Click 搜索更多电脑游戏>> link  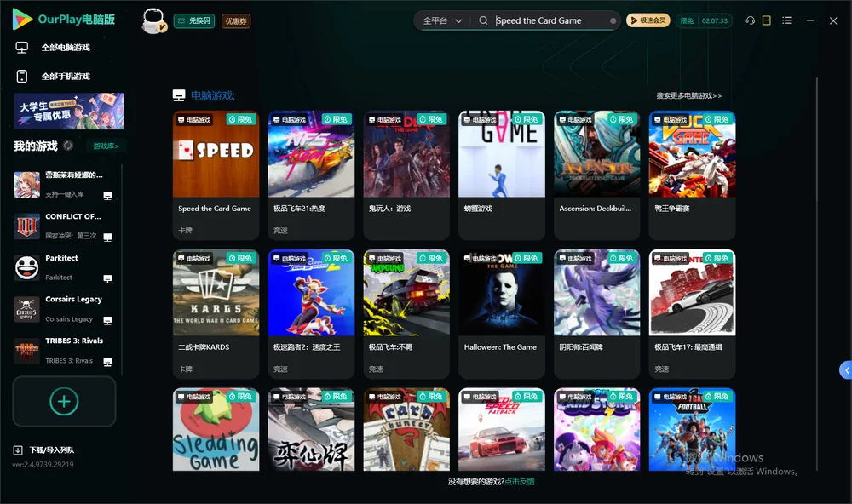(688, 95)
